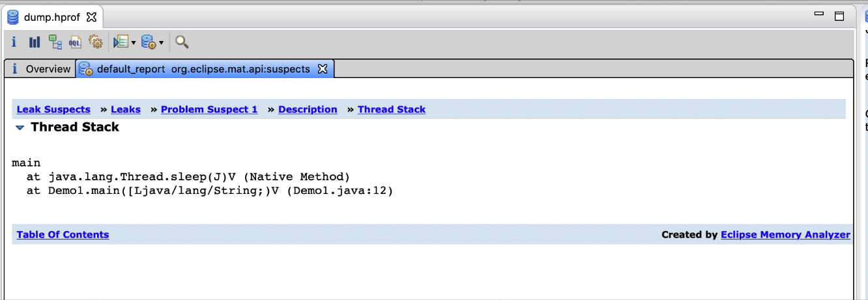
Task: Visit the Eclipse Memory Analyzer link
Action: 785,234
